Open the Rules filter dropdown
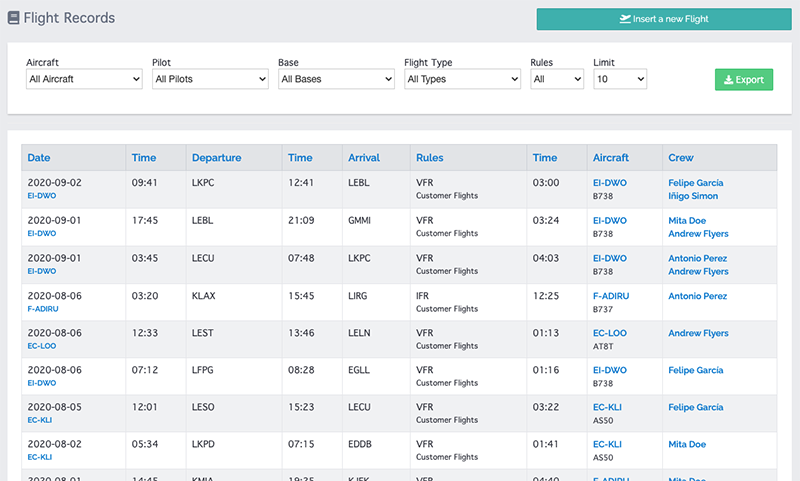Viewport: 800px width, 481px height. [x=557, y=79]
